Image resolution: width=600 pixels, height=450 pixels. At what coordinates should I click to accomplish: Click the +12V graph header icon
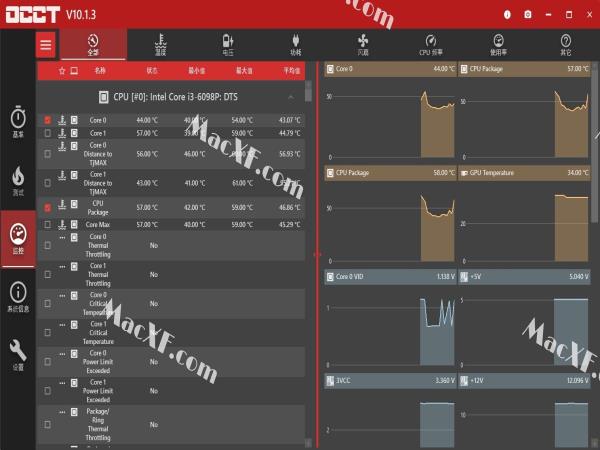click(x=464, y=381)
